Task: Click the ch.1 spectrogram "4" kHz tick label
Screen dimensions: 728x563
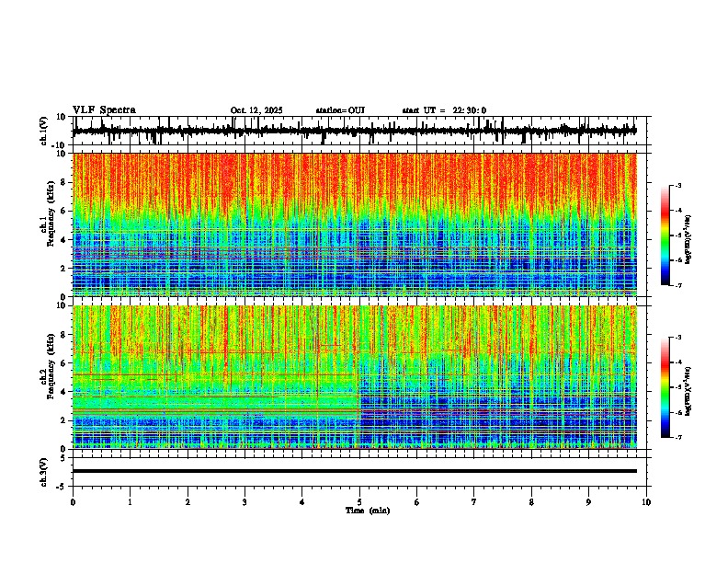Action: pos(64,240)
